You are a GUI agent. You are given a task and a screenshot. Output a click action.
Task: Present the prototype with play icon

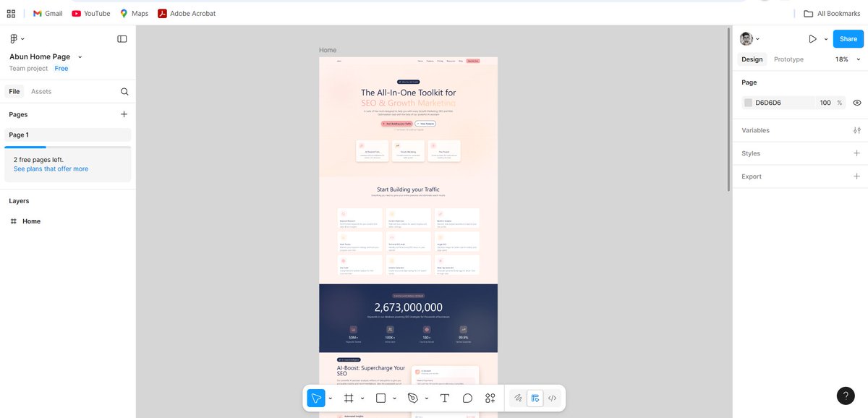pyautogui.click(x=812, y=39)
